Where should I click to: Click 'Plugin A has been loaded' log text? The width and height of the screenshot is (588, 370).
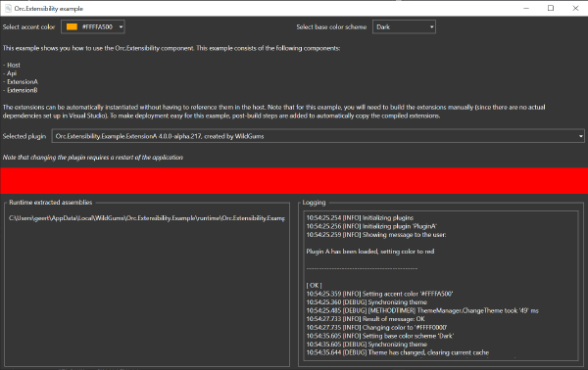370,252
